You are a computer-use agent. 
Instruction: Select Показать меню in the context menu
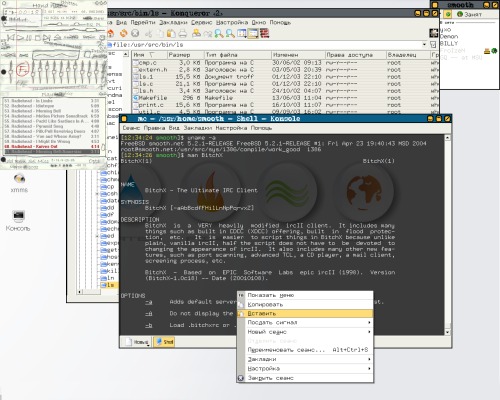tap(305, 295)
